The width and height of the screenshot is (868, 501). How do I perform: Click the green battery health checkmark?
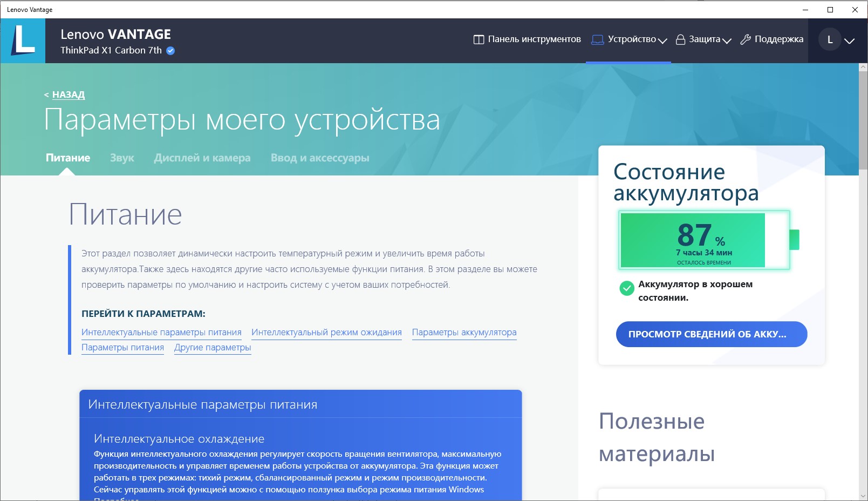pyautogui.click(x=627, y=288)
